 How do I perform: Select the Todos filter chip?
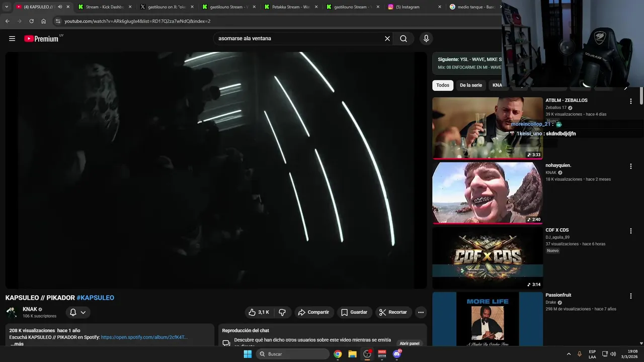443,85
